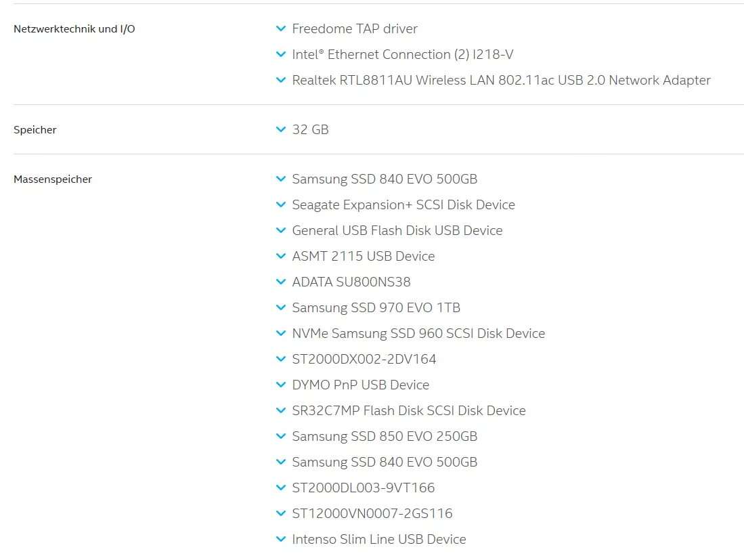Expand the General USB Flash Disk chevron
744x560 pixels.
click(281, 230)
